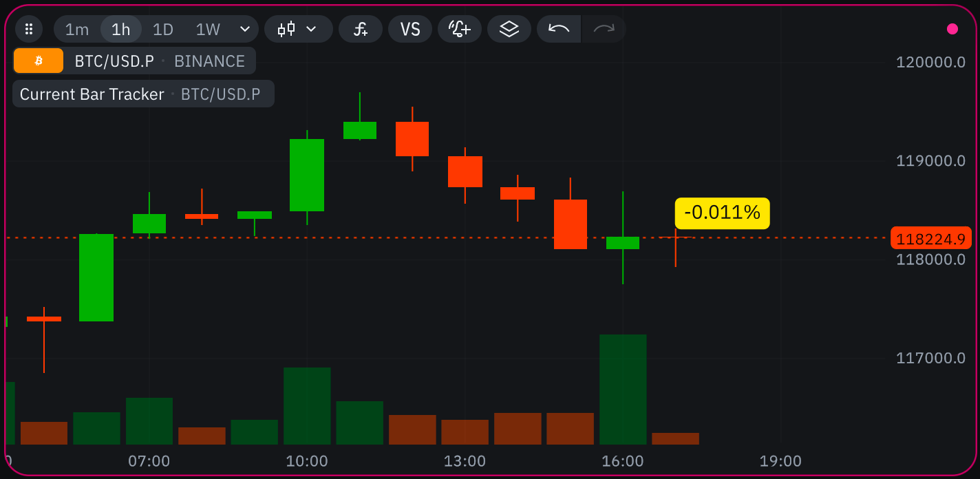The height and width of the screenshot is (479, 980).
Task: Click the Current Bar Tracker indicator label
Action: pyautogui.click(x=143, y=94)
